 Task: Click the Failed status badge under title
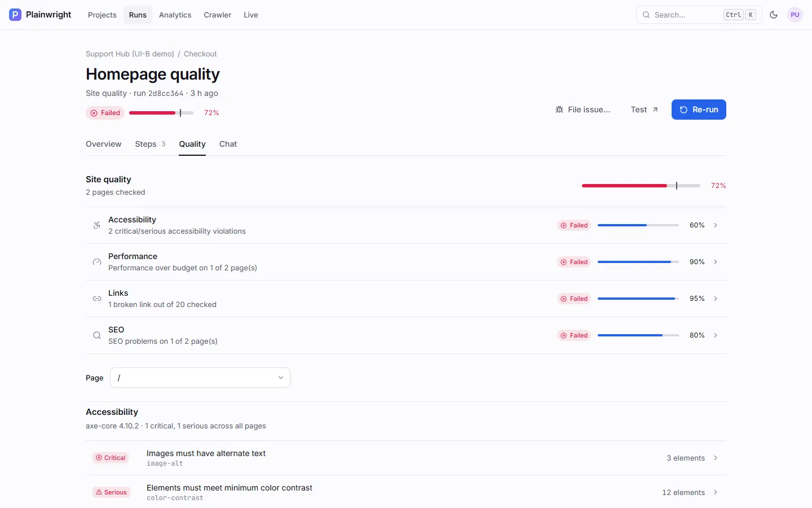[105, 113]
